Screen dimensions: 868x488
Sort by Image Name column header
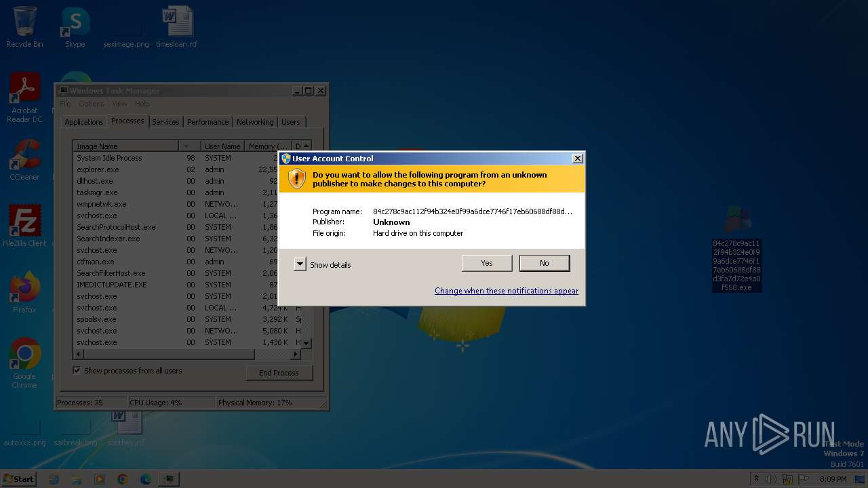pos(126,146)
